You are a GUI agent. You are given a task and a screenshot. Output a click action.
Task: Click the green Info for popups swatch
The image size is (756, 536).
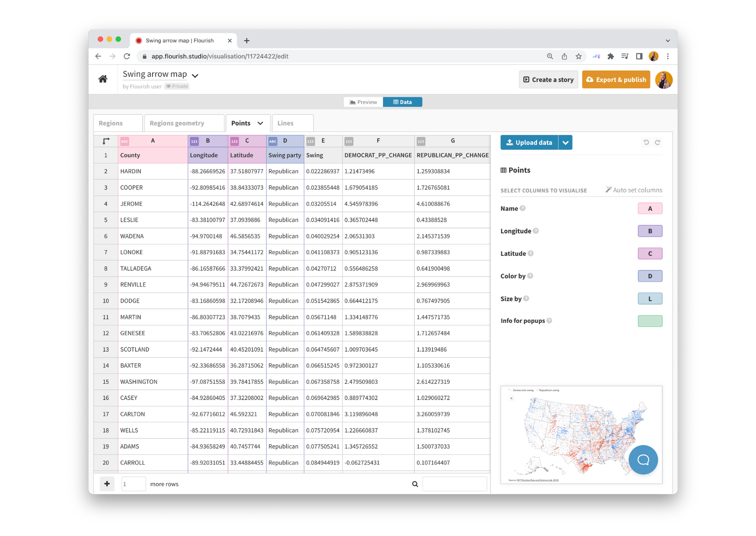(650, 321)
